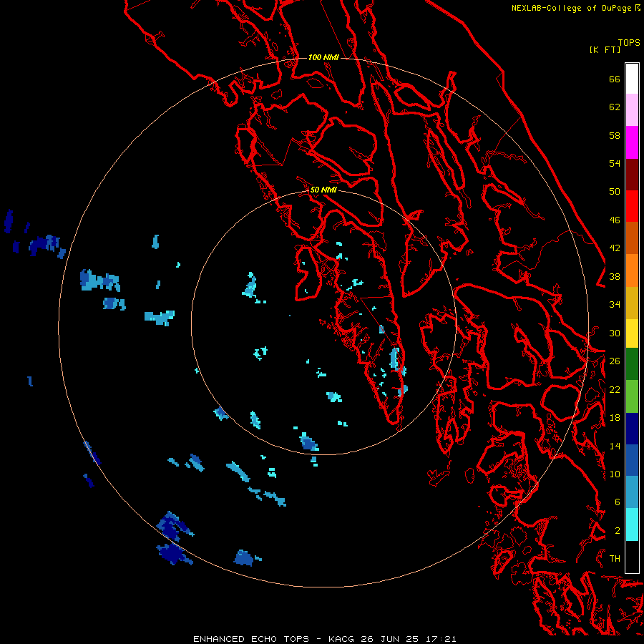
Task: Click the legend value '34'
Action: 615,305
